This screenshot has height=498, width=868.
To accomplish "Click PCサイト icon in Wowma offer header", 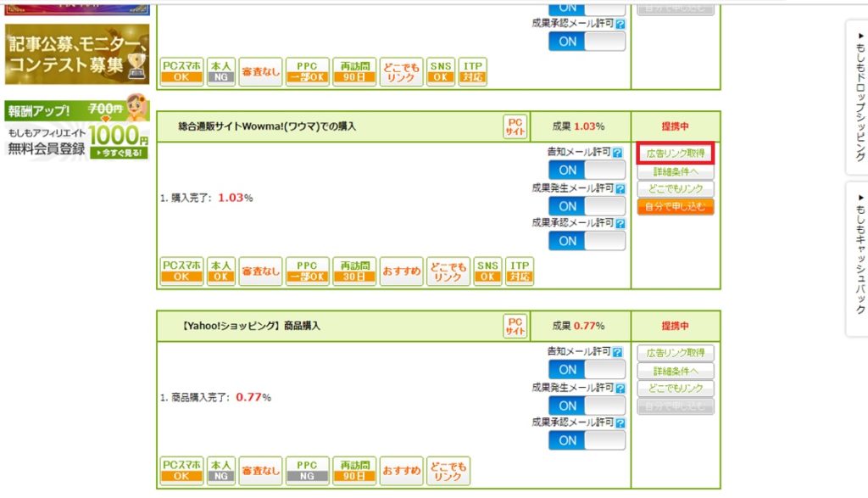I will (x=515, y=126).
